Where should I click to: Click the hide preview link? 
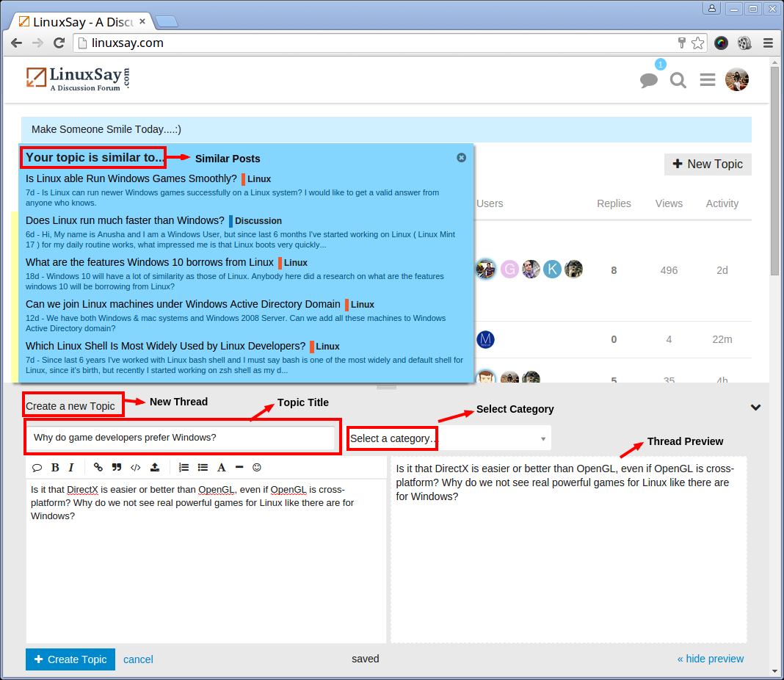click(x=710, y=659)
